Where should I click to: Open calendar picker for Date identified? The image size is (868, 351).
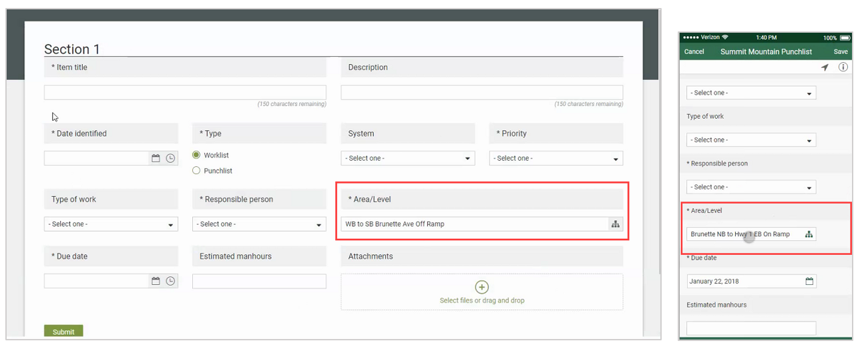[156, 158]
